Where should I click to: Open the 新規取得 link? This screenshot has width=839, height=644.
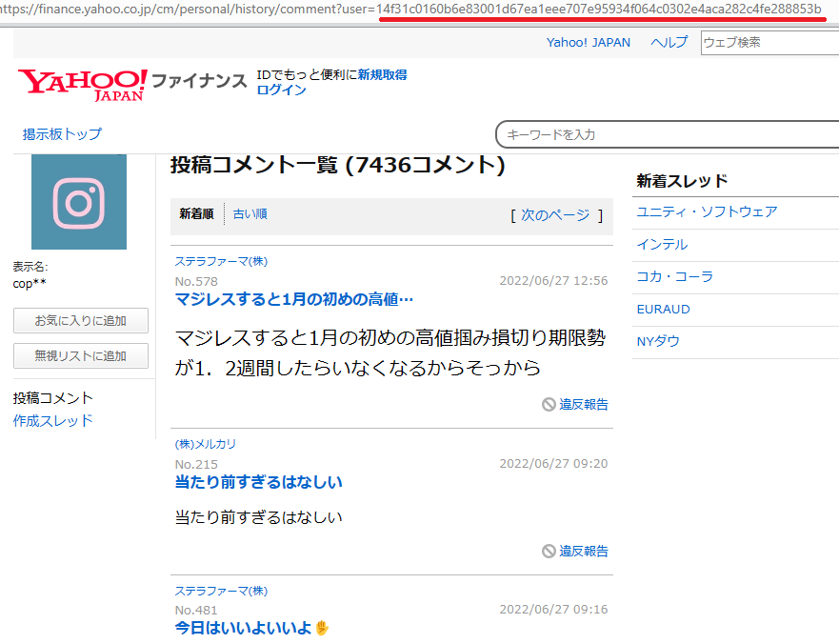click(x=382, y=74)
